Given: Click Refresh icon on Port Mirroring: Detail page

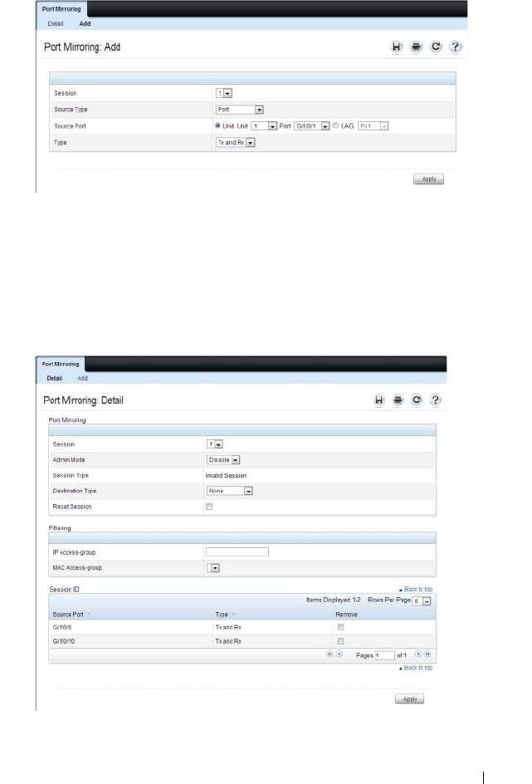Looking at the screenshot, I should coord(417,399).
